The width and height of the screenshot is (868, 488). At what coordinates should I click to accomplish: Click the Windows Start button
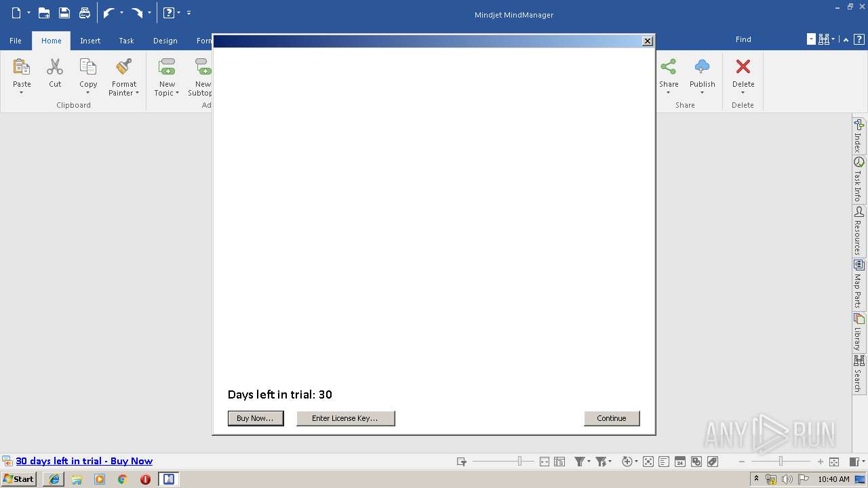click(x=19, y=479)
